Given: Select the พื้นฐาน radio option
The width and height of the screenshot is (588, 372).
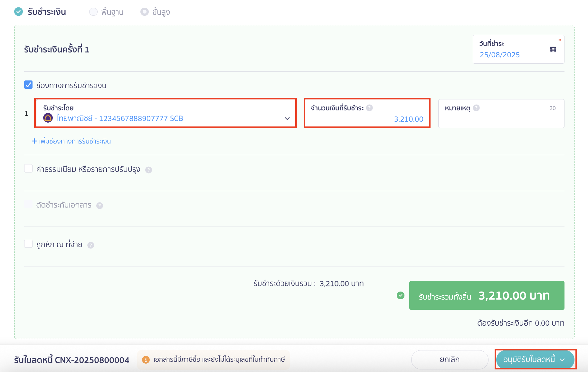Looking at the screenshot, I should coord(93,12).
